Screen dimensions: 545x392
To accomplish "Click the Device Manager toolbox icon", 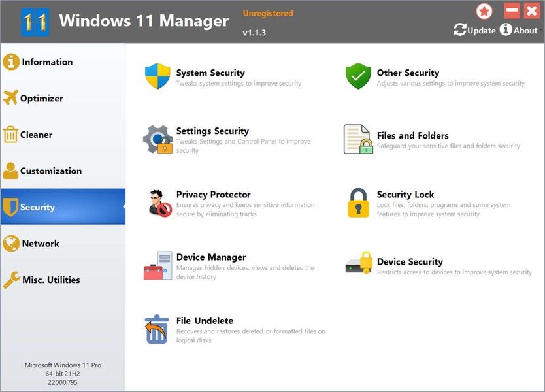I will pyautogui.click(x=157, y=265).
